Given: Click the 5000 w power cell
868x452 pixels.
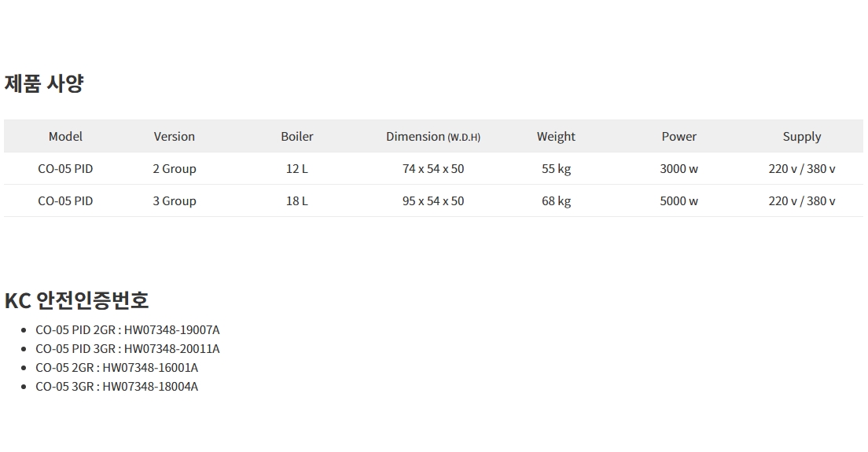Looking at the screenshot, I should 679,200.
